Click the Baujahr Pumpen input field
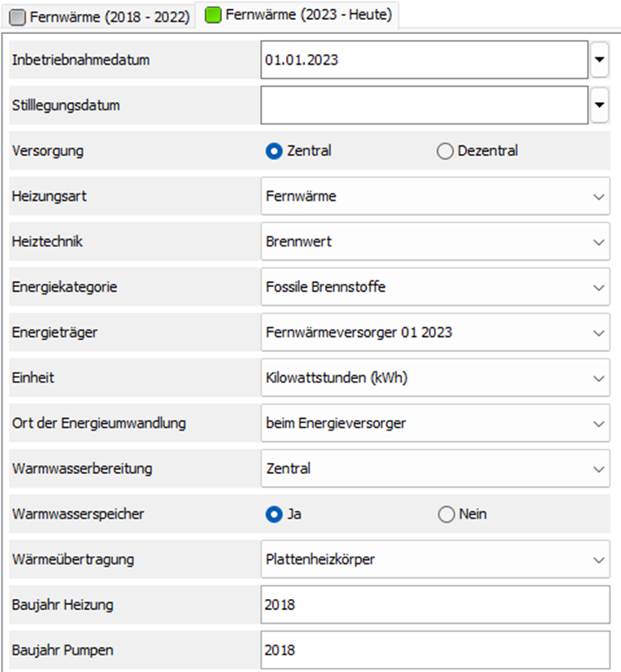Viewport: 621px width, 672px height. click(x=434, y=650)
